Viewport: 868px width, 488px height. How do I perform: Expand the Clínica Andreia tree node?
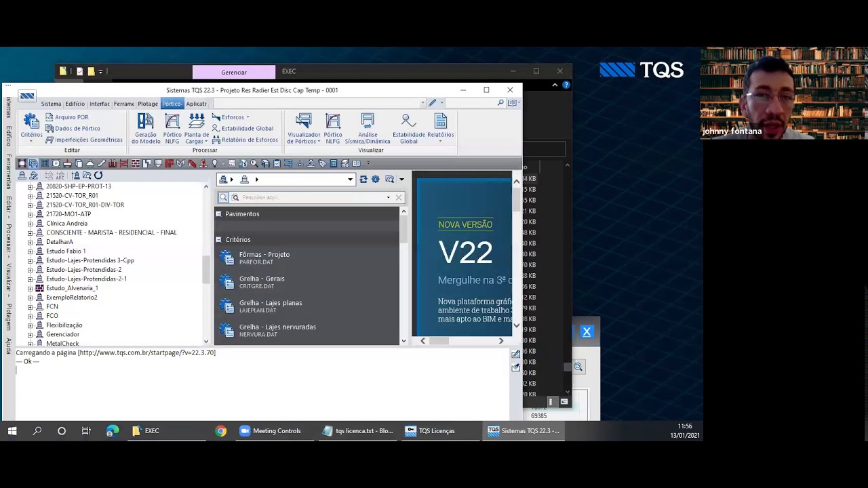[x=30, y=224]
